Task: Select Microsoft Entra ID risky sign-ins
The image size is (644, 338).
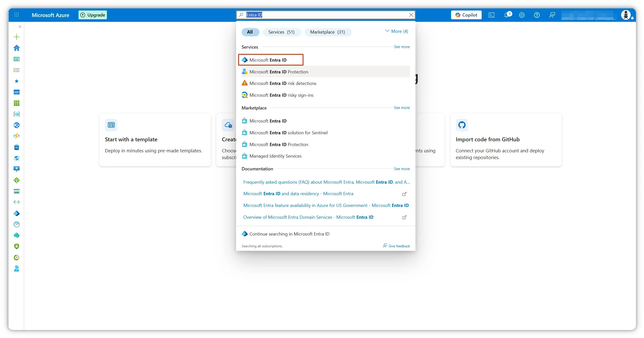Action: [x=325, y=95]
